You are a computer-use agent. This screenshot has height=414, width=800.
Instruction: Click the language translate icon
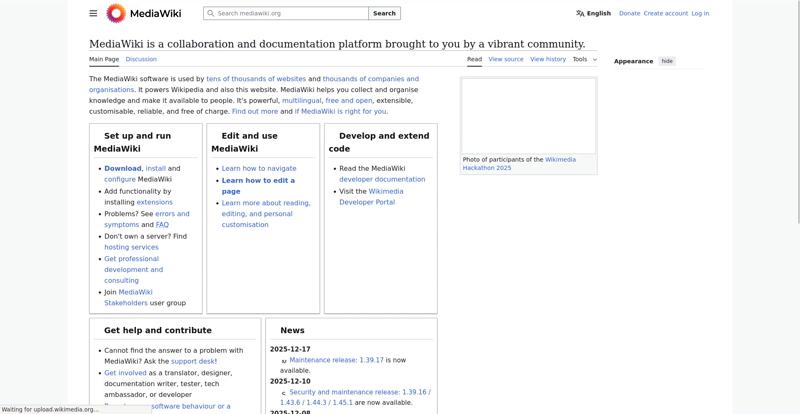pyautogui.click(x=580, y=13)
